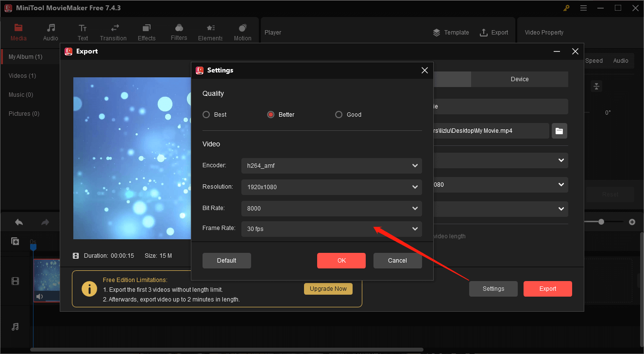The width and height of the screenshot is (644, 354).
Task: Confirm settings with OK button
Action: 341,261
